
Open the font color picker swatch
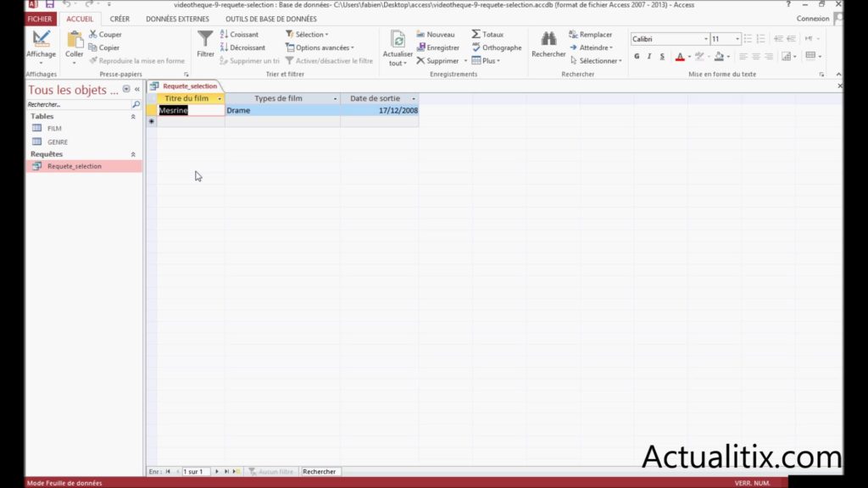[681, 56]
